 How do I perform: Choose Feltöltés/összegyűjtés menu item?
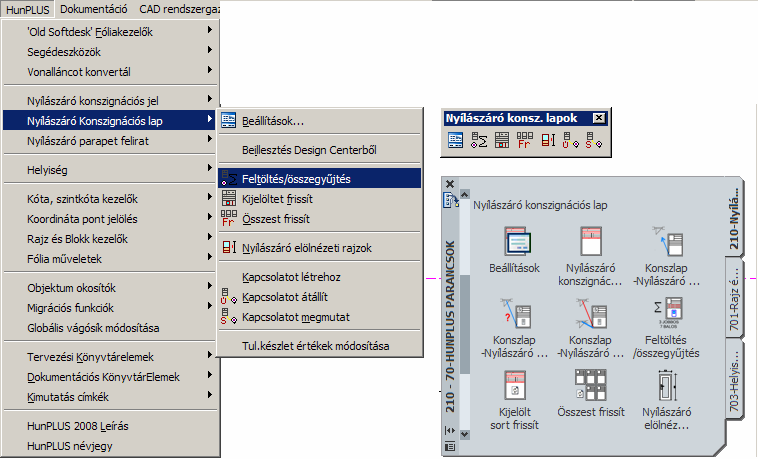point(320,179)
